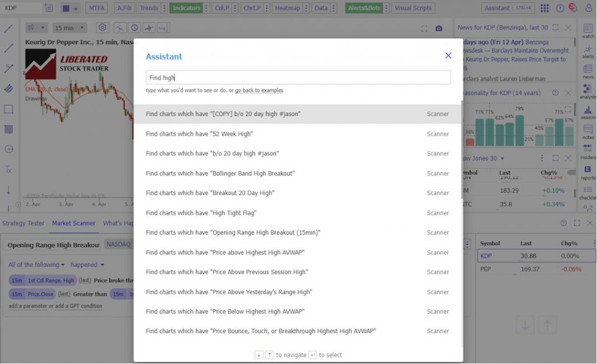Select 'Price Below Highest High AVWAP' suggestion

[297, 312]
